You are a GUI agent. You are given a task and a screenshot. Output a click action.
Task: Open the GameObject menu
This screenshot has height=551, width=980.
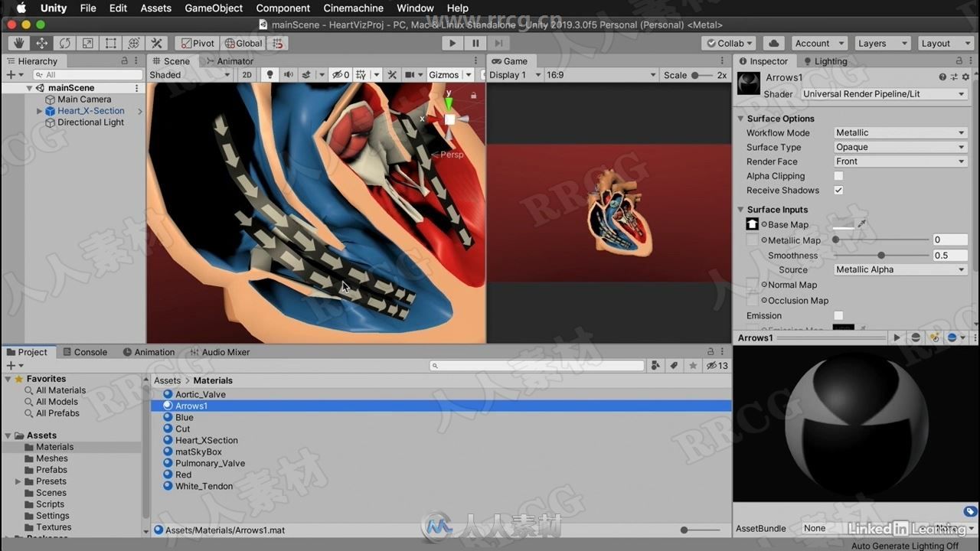point(214,8)
